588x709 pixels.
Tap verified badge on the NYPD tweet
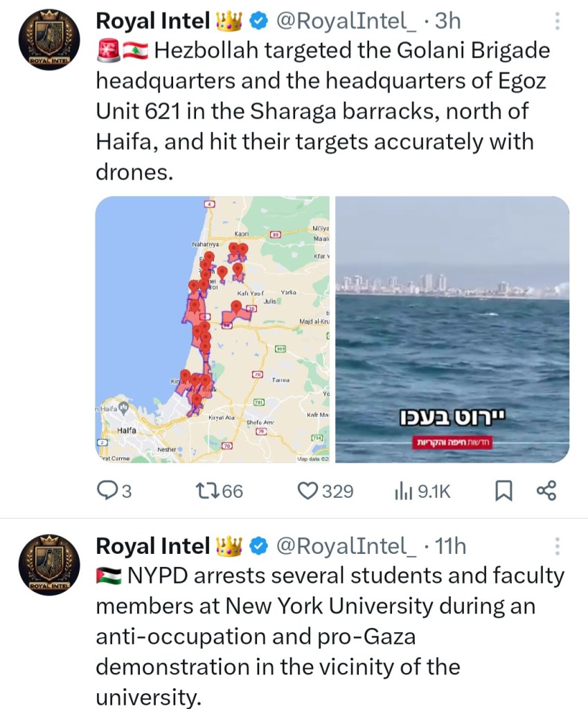pos(258,547)
